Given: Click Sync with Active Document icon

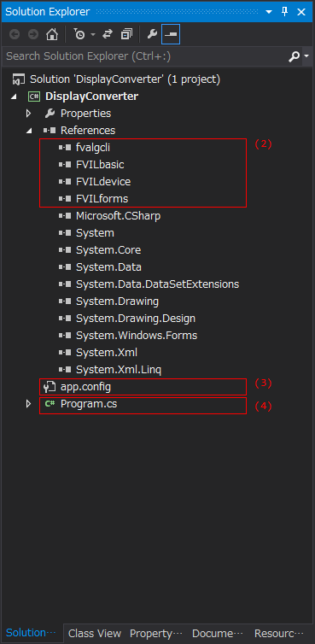Looking at the screenshot, I should (108, 34).
